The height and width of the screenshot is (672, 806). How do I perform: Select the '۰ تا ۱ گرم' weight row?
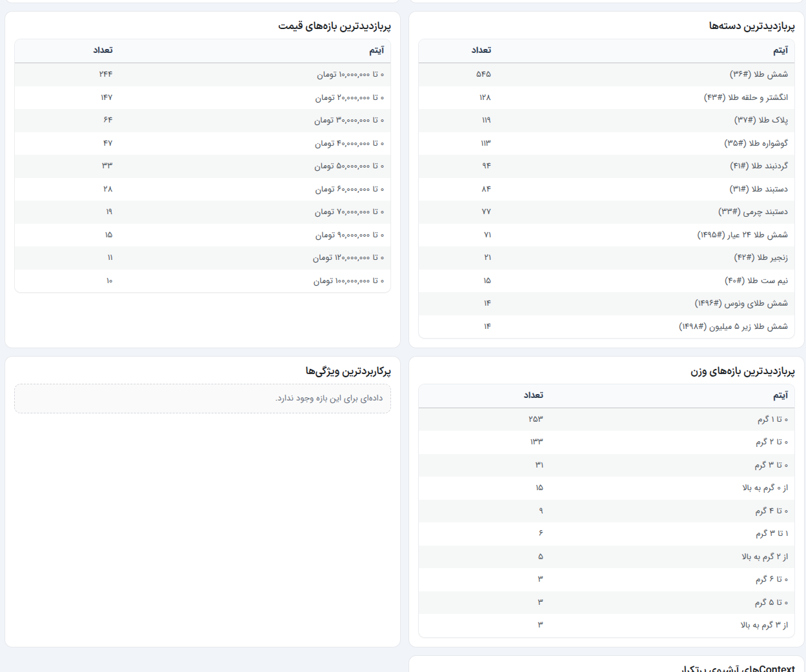607,419
